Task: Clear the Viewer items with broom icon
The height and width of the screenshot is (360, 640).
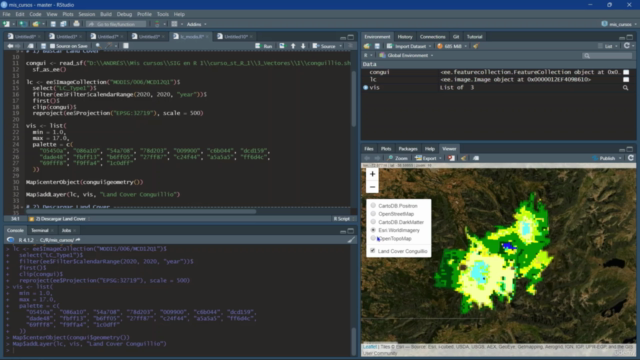Action: [x=463, y=158]
